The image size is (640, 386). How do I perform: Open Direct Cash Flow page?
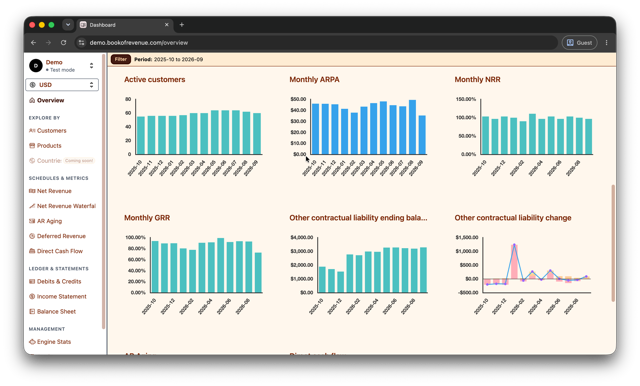pyautogui.click(x=60, y=251)
